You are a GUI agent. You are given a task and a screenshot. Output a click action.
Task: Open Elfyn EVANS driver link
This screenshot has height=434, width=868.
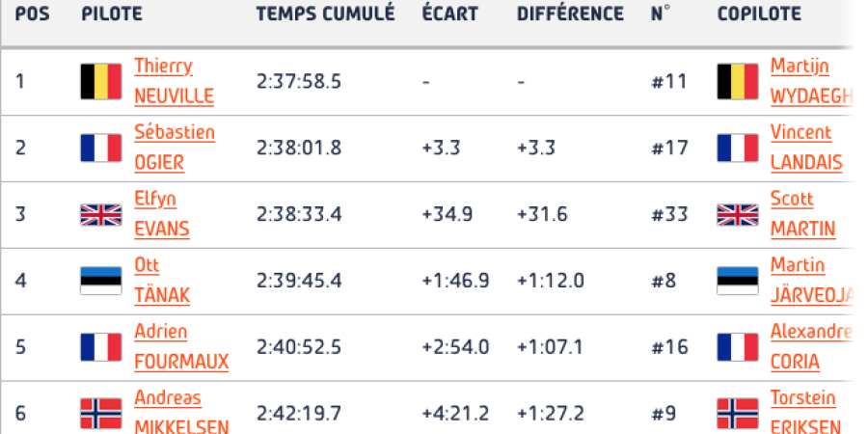point(162,214)
